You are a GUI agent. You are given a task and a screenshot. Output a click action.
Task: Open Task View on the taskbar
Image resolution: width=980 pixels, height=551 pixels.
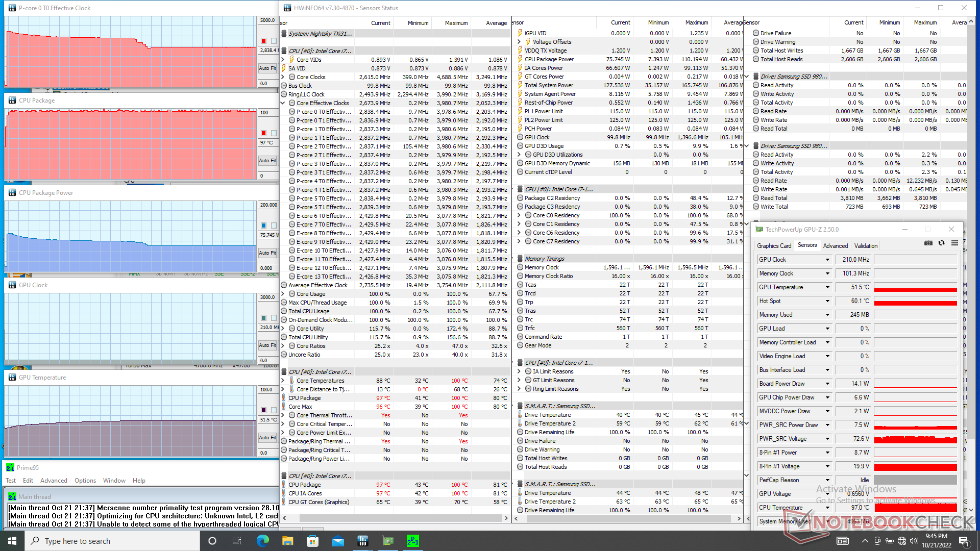pos(237,541)
